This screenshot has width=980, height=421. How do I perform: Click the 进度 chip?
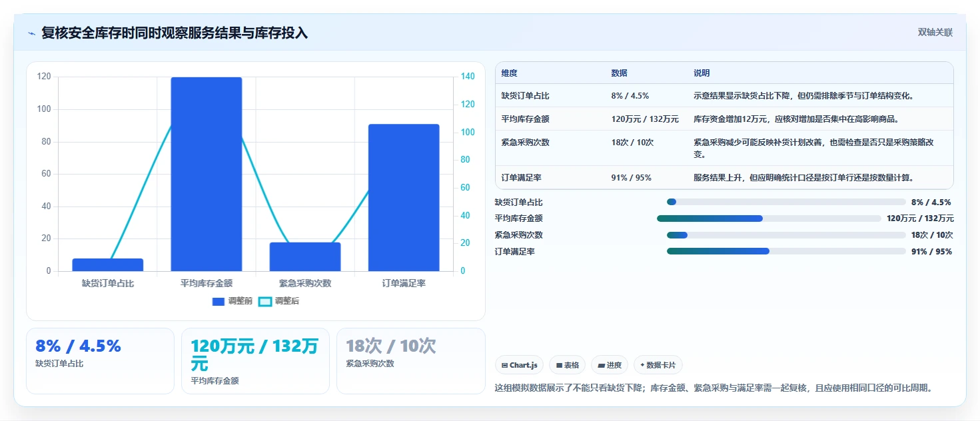tap(610, 365)
